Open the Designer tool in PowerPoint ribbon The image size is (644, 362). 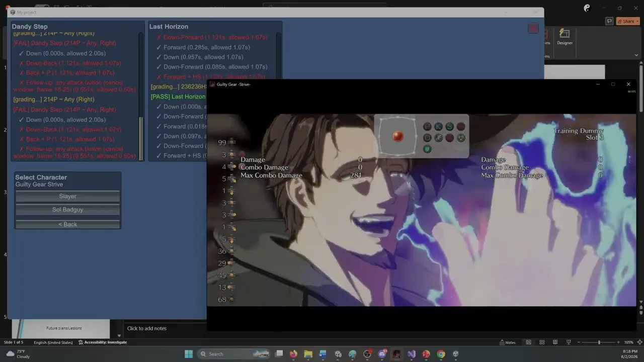(x=565, y=37)
